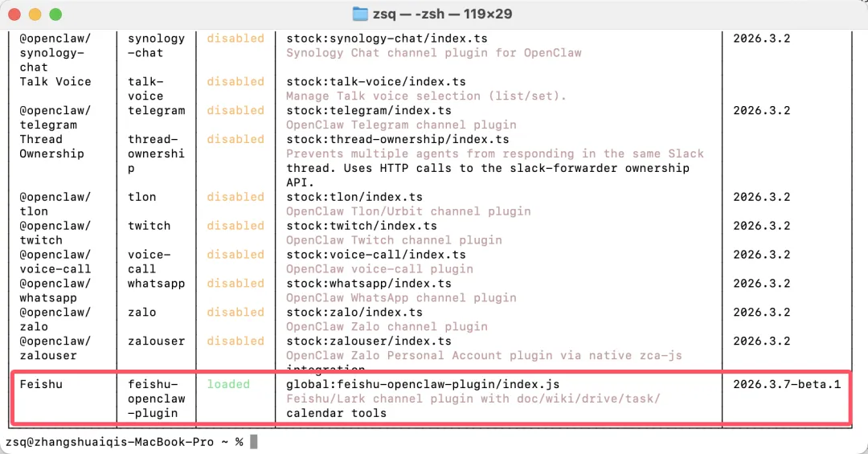The image size is (868, 454).
Task: Click the text 'stock:voice-call/index.ts'
Action: [376, 255]
